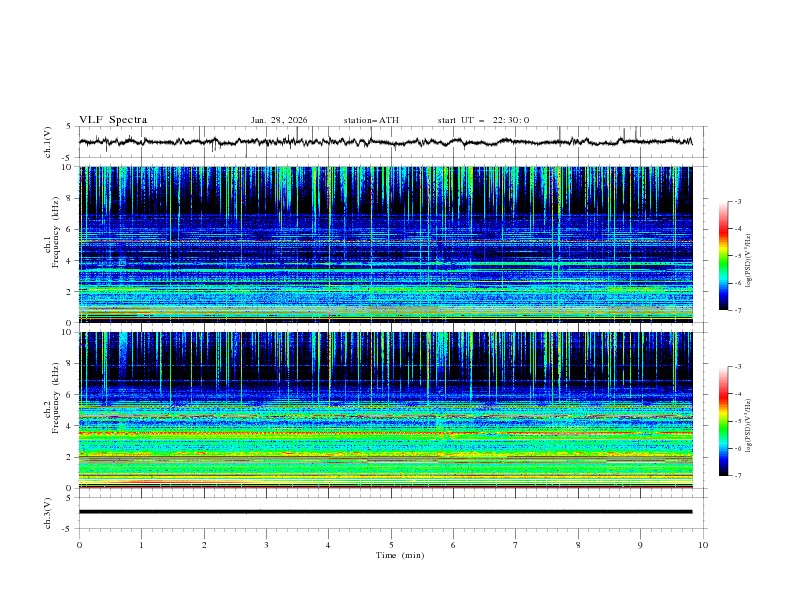Click the ch.1 'Frequency (kHz)' axis label
This screenshot has height=612, width=792.
click(x=56, y=232)
